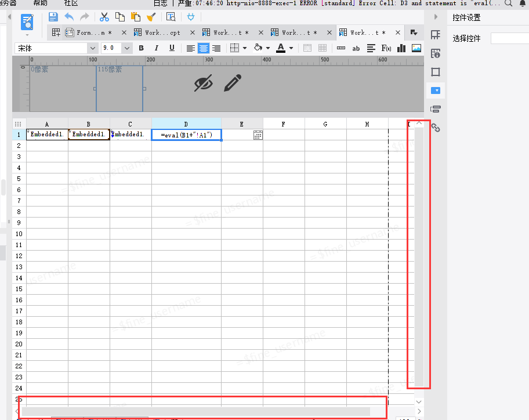Screen dimensions: 529x420
Task: Click the search magnifier at top right
Action: (509, 3)
